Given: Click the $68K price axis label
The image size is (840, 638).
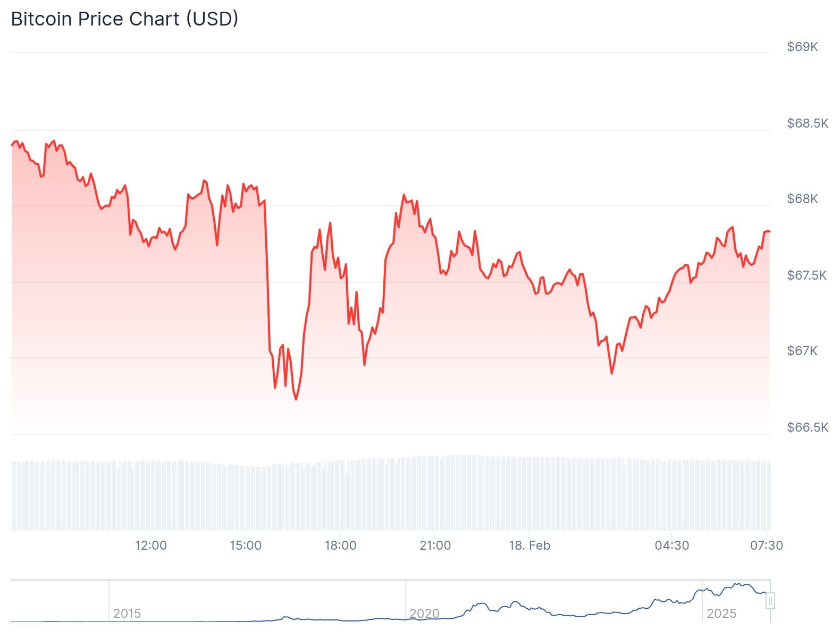Looking at the screenshot, I should [x=802, y=199].
